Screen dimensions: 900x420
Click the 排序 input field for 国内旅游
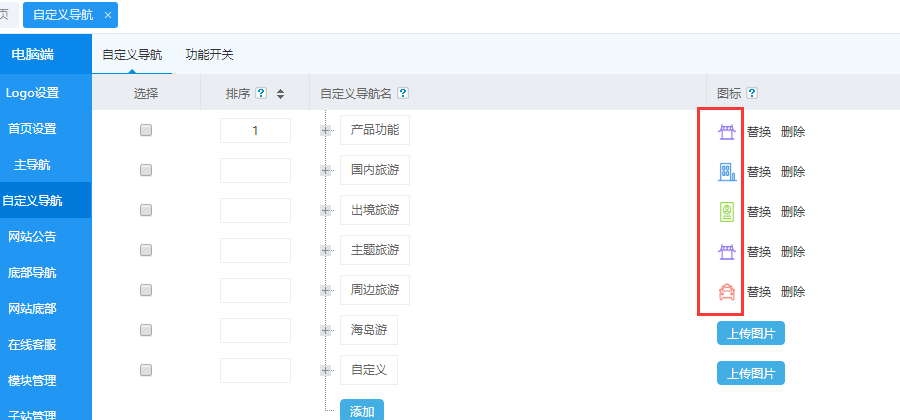(255, 171)
